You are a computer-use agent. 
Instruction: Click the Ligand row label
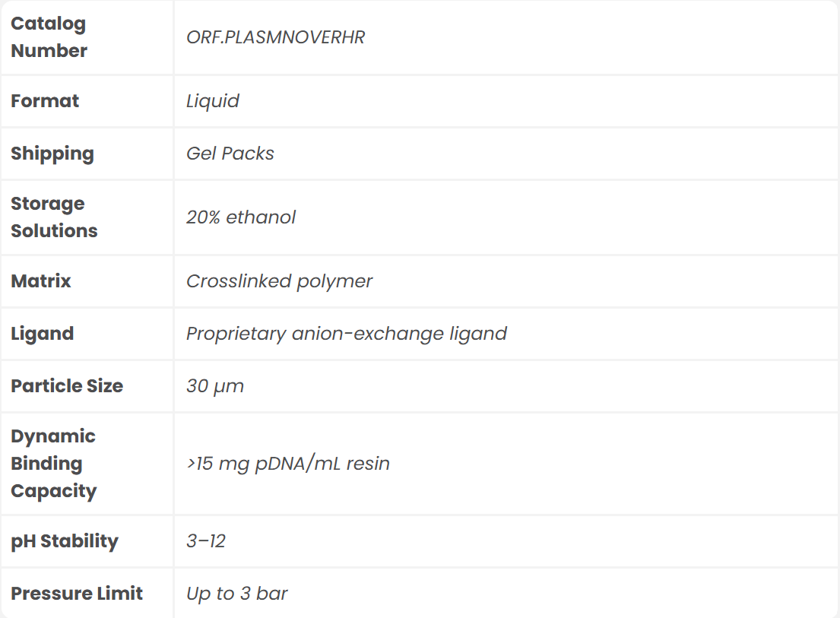click(43, 334)
